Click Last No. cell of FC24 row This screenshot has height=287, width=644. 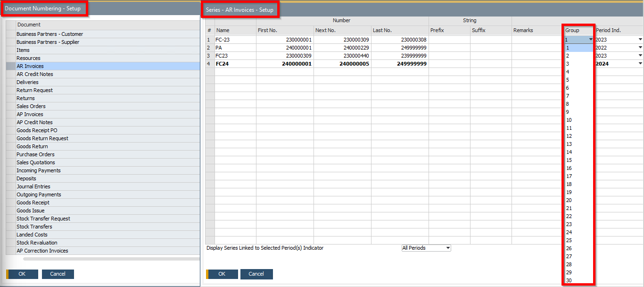click(399, 64)
